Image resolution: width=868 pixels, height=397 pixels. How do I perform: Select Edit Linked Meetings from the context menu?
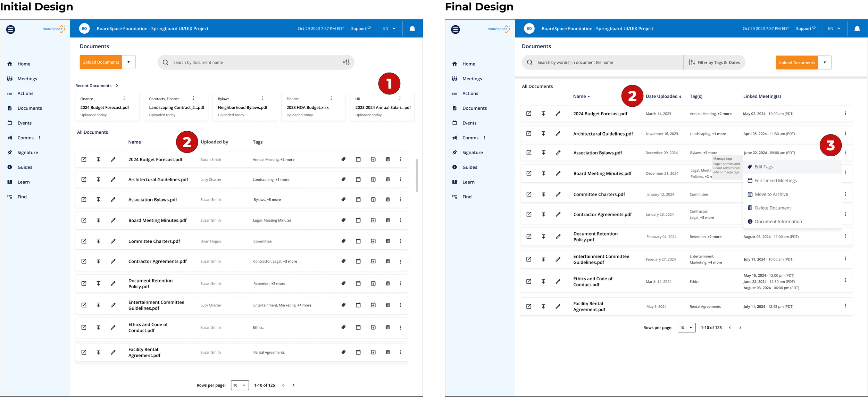pyautogui.click(x=775, y=181)
